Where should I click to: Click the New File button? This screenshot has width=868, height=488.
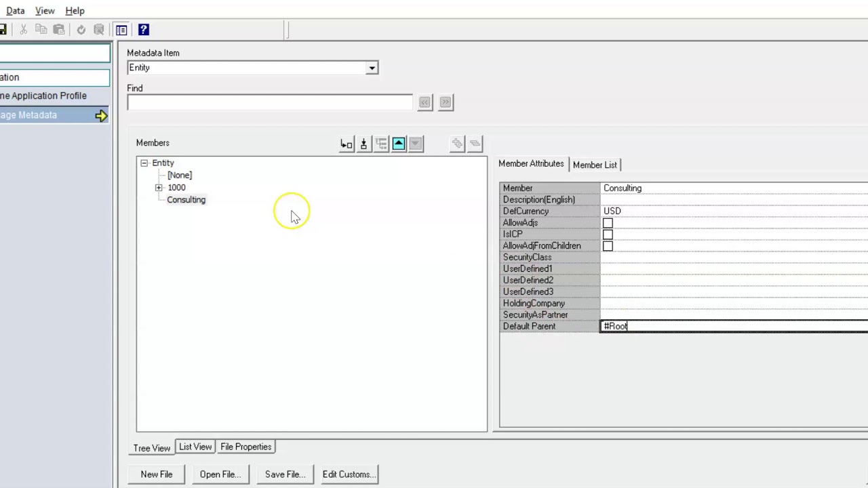point(157,474)
